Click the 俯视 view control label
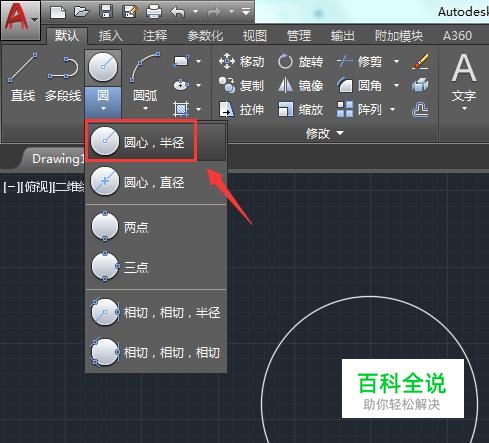Viewport: 489px width, 443px height. point(36,188)
